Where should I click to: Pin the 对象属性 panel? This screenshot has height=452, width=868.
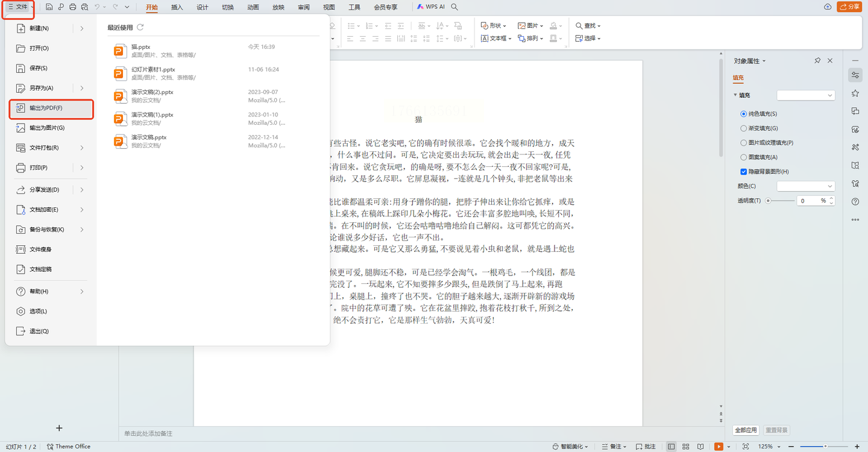point(817,61)
